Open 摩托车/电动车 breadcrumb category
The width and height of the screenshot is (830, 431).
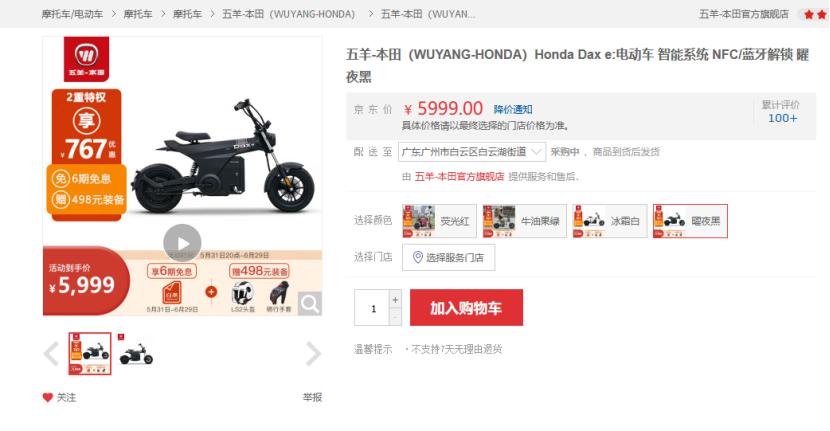point(73,14)
